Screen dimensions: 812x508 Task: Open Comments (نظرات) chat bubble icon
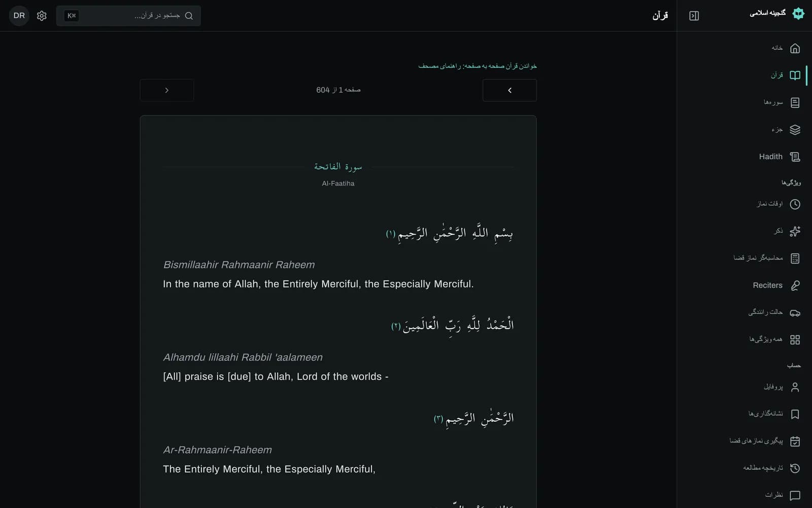[x=795, y=495]
